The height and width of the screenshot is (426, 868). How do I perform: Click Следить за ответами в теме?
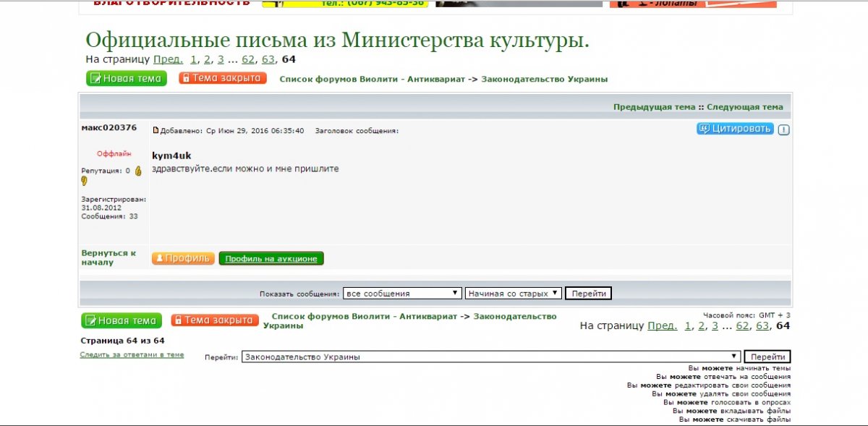132,355
